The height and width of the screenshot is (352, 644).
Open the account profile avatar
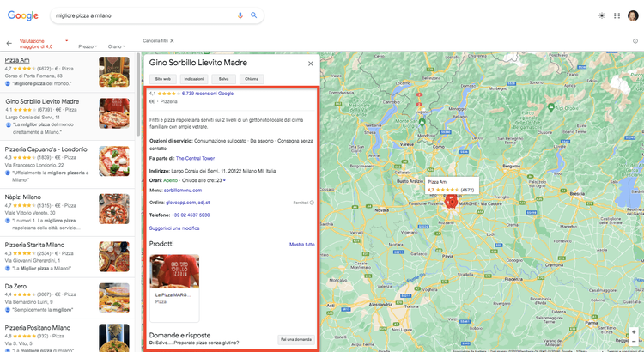[633, 15]
